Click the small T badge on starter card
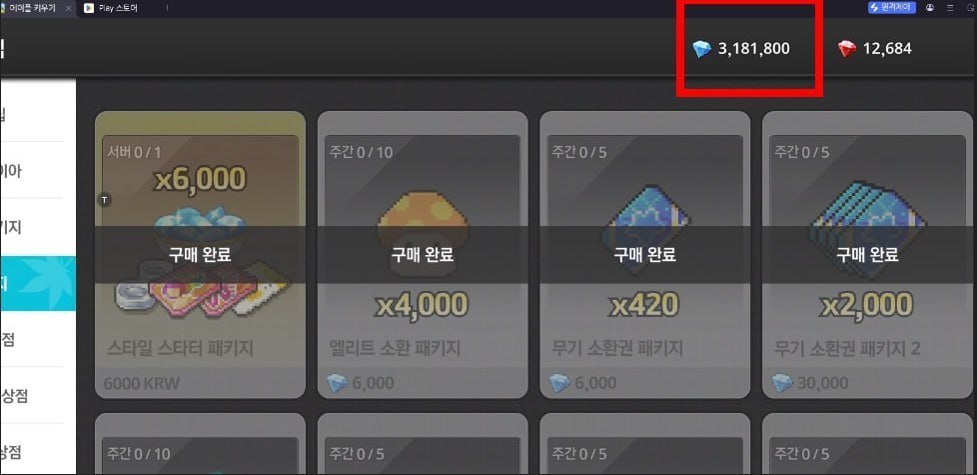 click(x=105, y=200)
